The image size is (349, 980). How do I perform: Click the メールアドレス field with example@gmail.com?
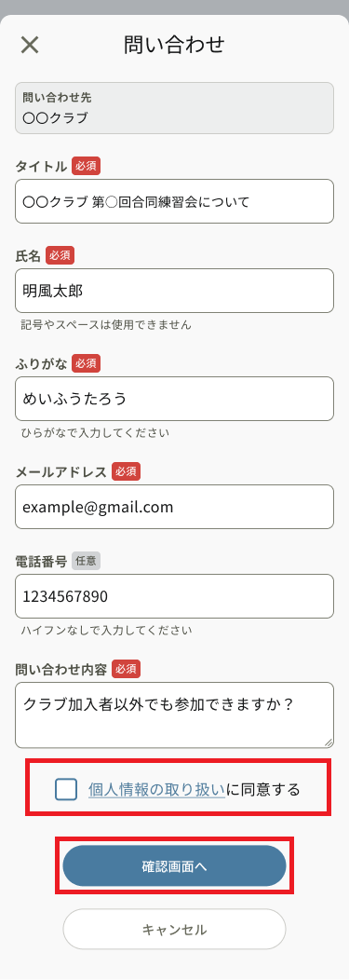click(x=174, y=507)
